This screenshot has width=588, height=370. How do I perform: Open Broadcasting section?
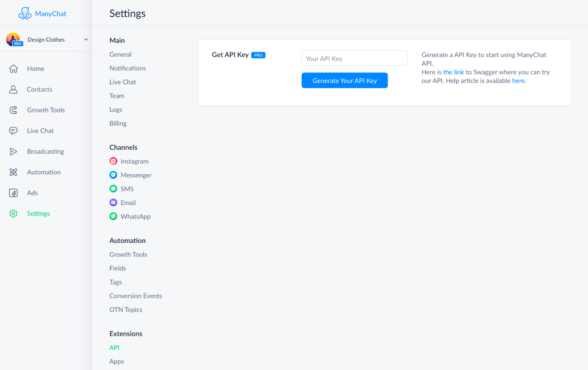46,152
